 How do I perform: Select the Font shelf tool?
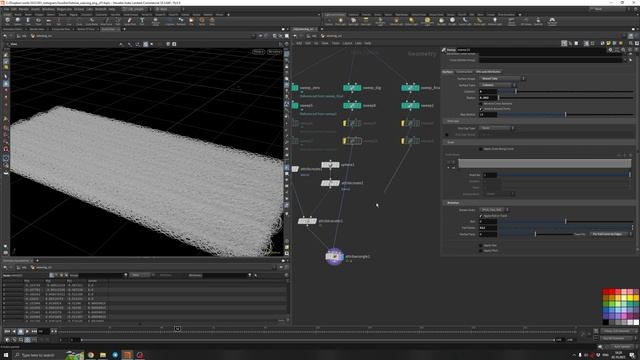point(142,20)
